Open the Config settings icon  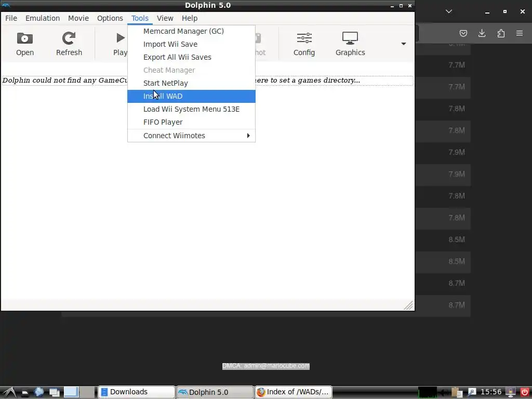click(304, 44)
